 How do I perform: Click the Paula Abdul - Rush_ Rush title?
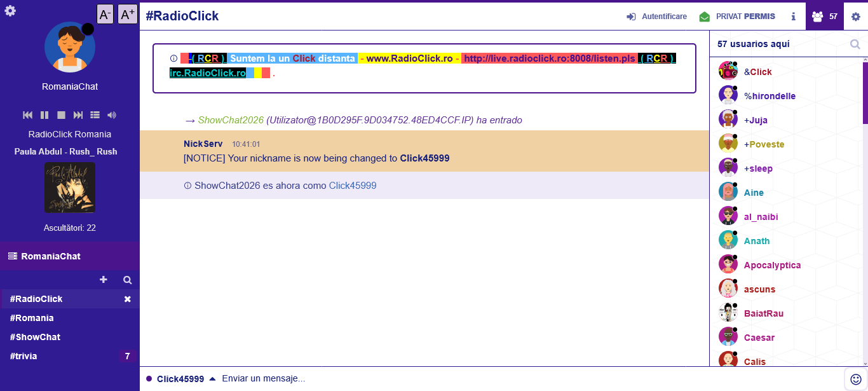[x=66, y=152]
